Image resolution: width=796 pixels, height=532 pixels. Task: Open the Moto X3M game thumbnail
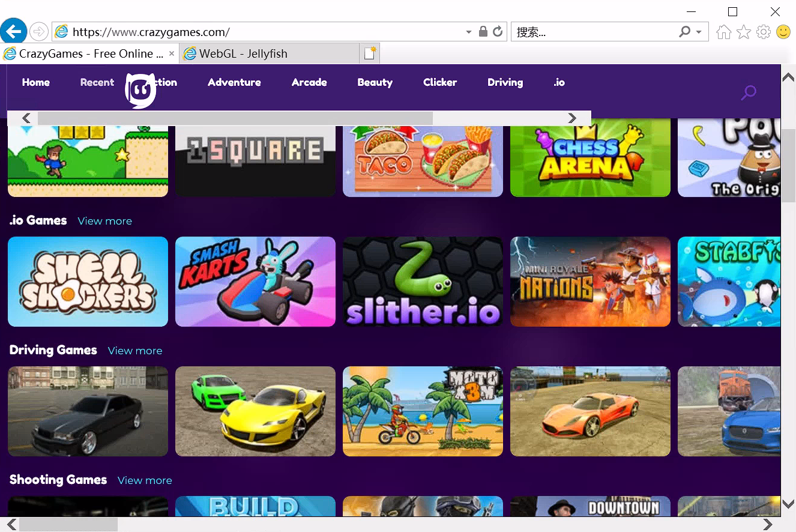[423, 411]
